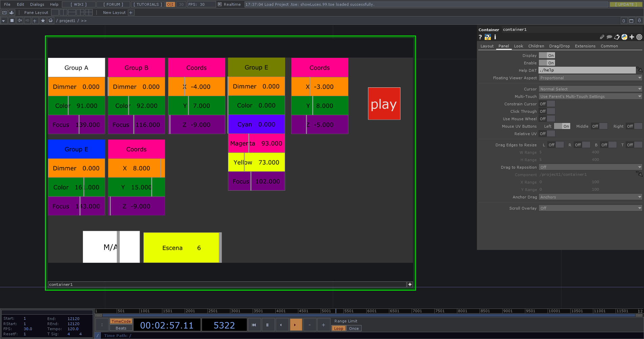This screenshot has width=644, height=339.
Task: Pause the timeline playback
Action: pos(267,325)
